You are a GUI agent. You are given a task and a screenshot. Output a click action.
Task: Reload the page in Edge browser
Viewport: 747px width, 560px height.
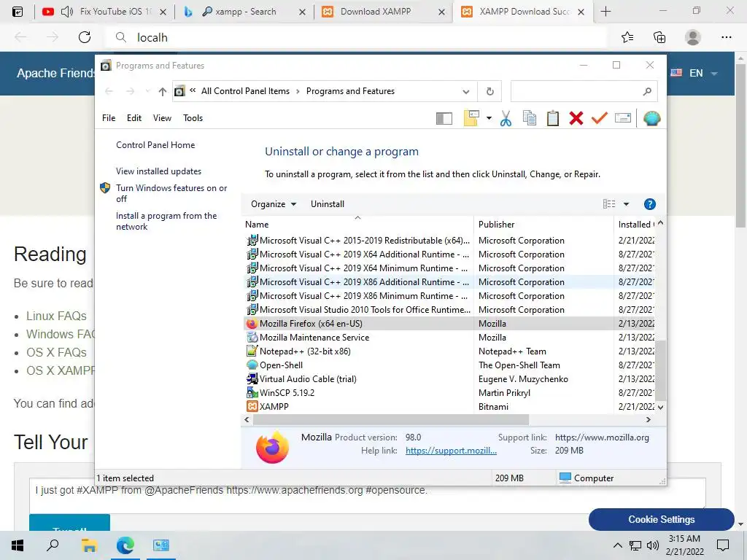tap(85, 37)
